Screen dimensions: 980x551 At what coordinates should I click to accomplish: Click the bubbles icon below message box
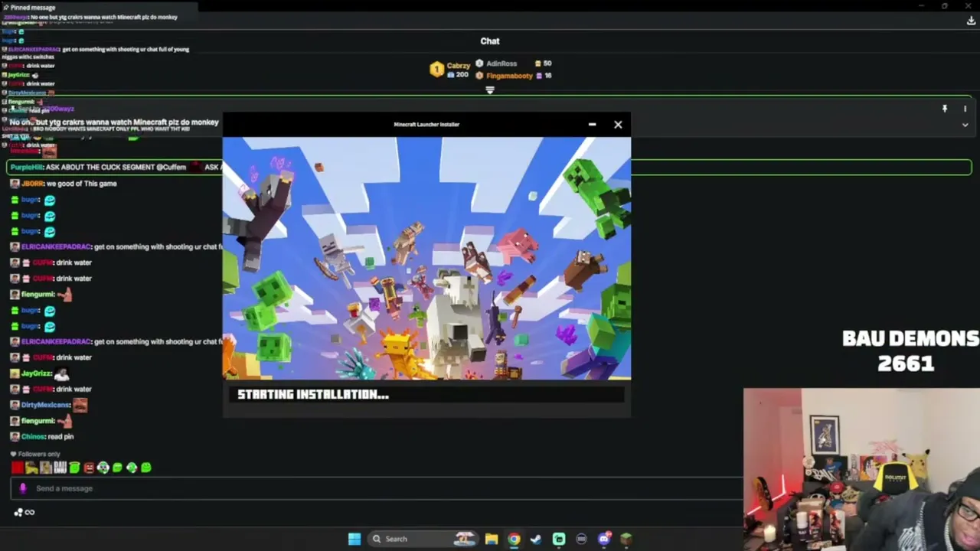(x=18, y=512)
